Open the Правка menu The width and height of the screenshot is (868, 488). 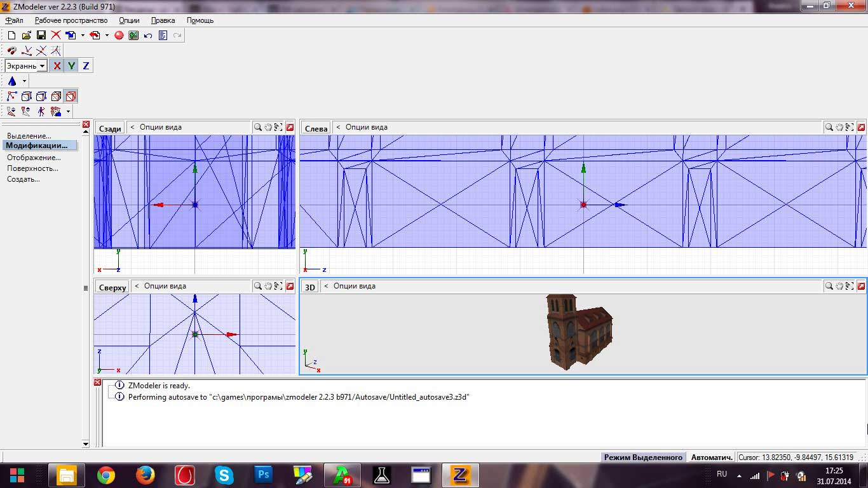(163, 20)
